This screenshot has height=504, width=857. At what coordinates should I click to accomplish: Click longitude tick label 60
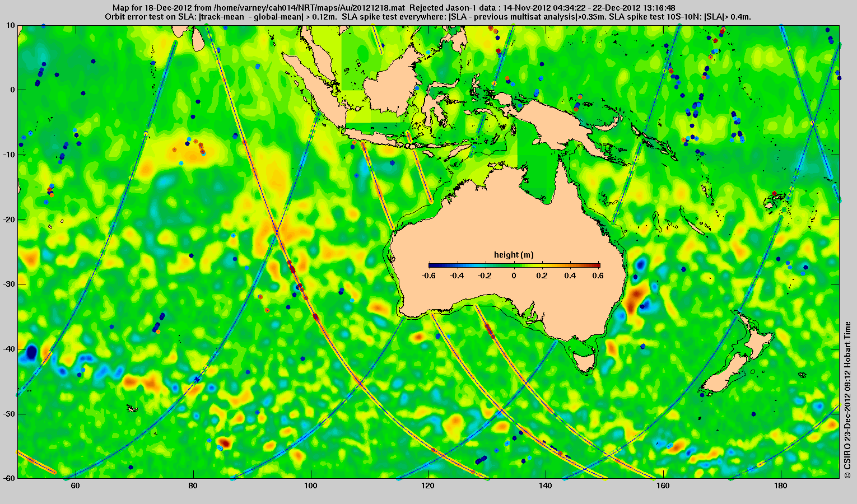(75, 486)
